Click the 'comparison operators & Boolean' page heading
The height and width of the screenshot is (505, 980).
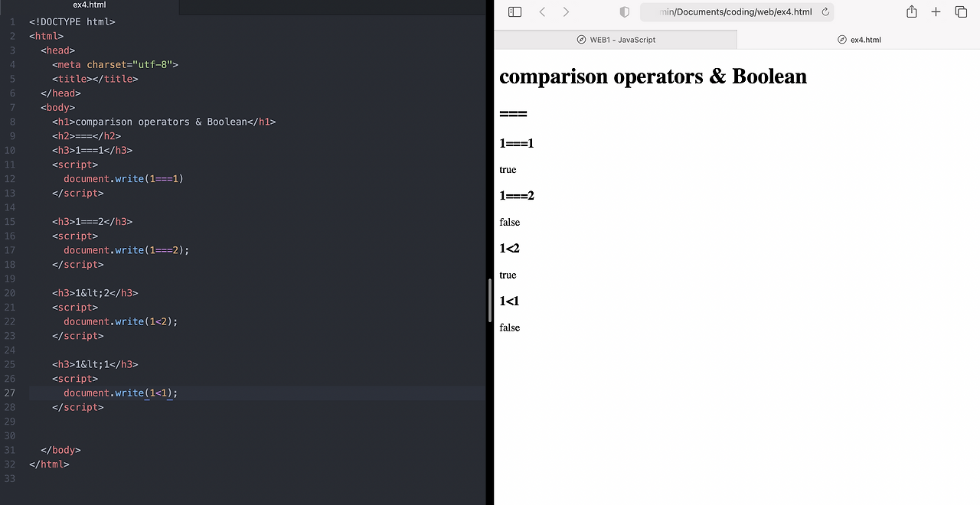[x=653, y=77]
